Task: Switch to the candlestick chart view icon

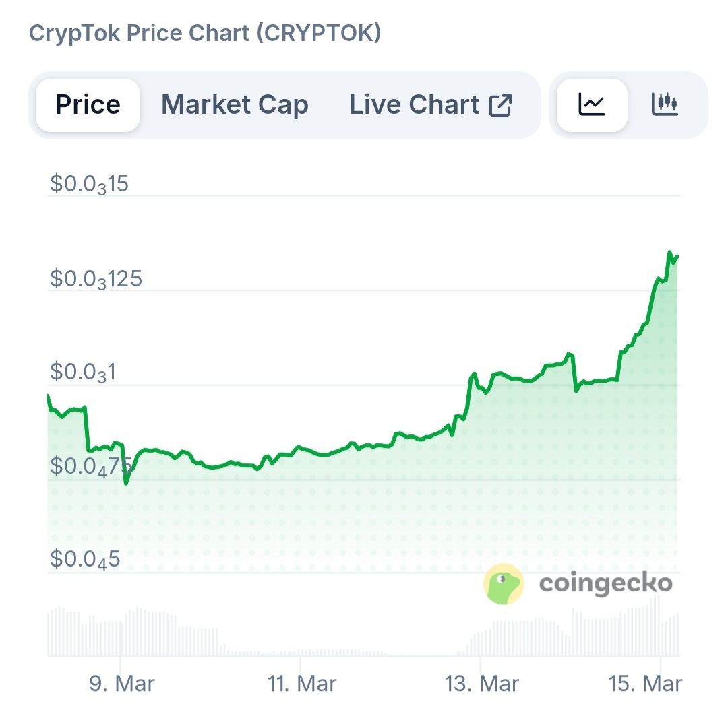Action: tap(664, 104)
